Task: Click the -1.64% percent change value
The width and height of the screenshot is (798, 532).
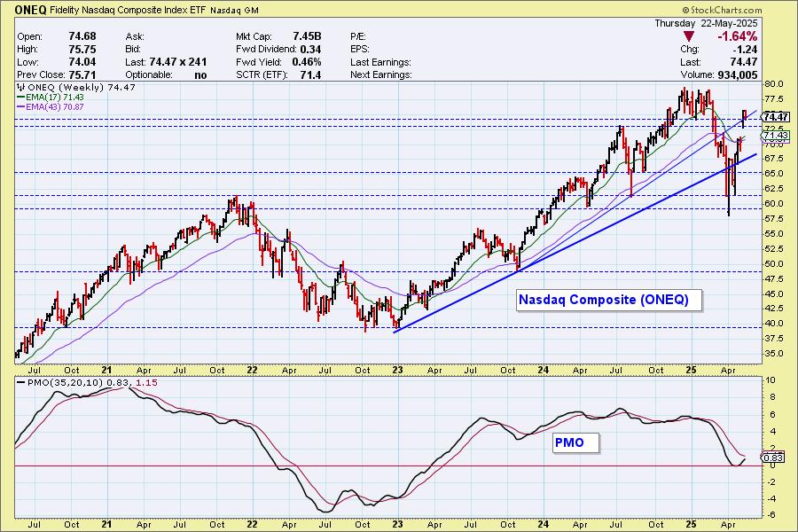Action: (737, 36)
